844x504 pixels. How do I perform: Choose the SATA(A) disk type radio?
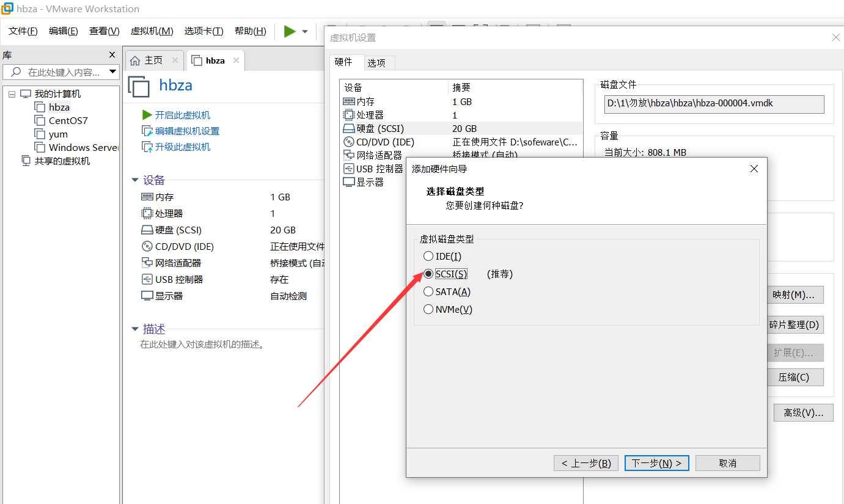click(x=428, y=291)
